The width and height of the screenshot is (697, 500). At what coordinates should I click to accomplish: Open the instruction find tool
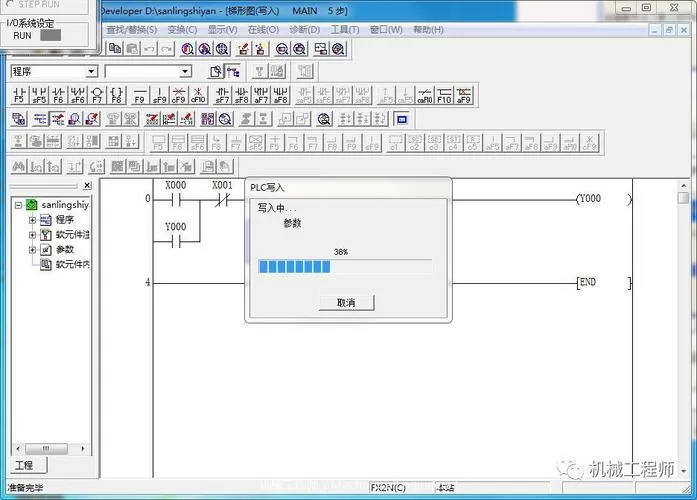[x=205, y=48]
